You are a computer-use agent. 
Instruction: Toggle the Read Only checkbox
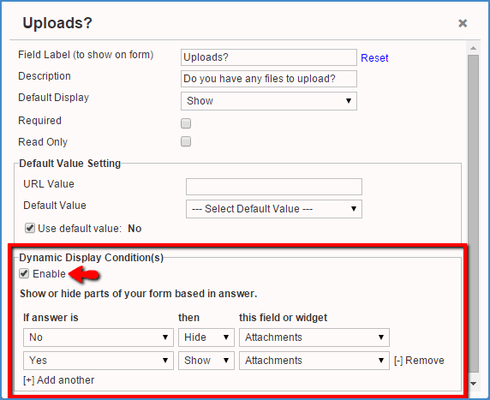click(186, 142)
